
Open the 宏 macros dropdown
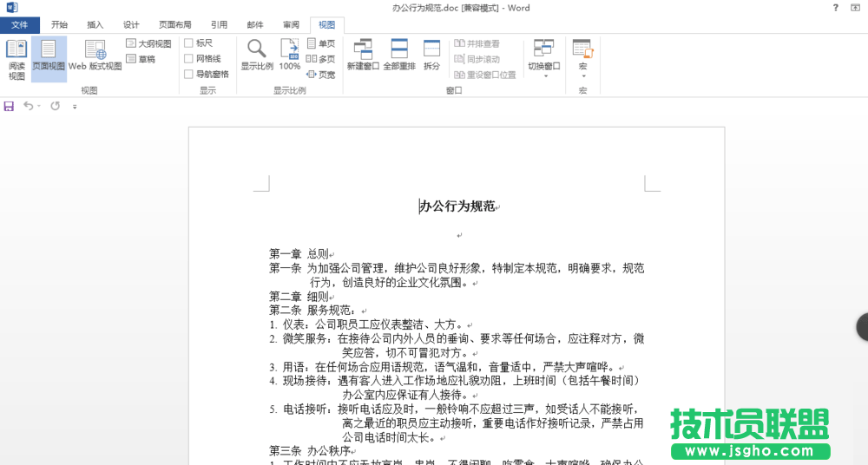click(x=582, y=75)
